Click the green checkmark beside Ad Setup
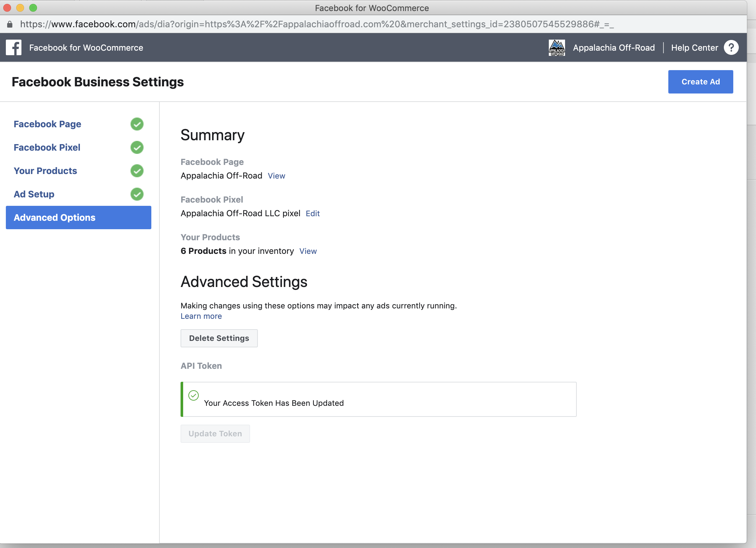The height and width of the screenshot is (548, 756). click(x=137, y=194)
